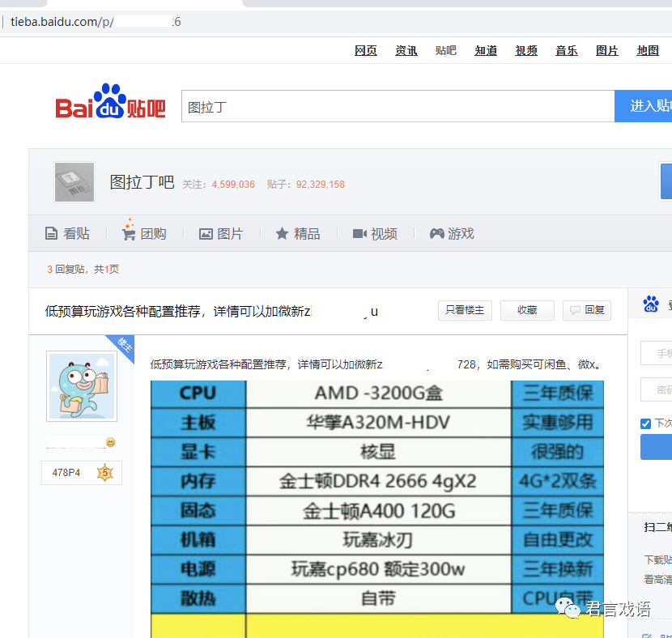Click the 自由更改 note cell

click(558, 540)
